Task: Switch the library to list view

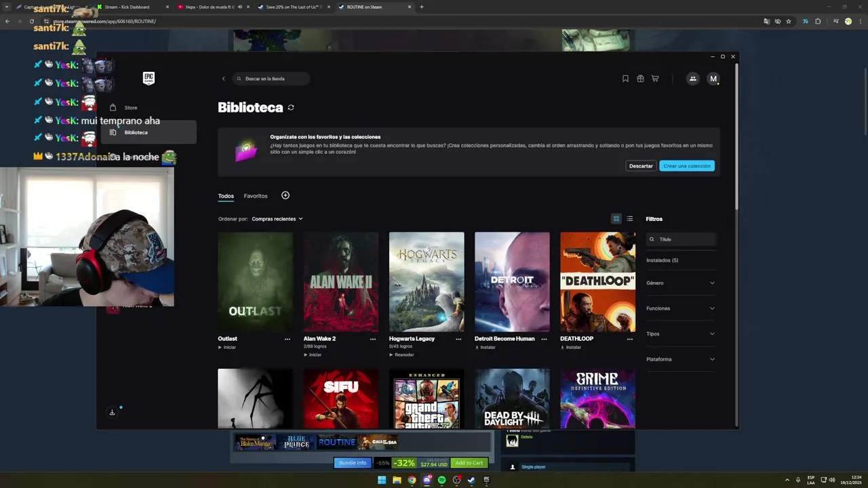Action: [630, 218]
